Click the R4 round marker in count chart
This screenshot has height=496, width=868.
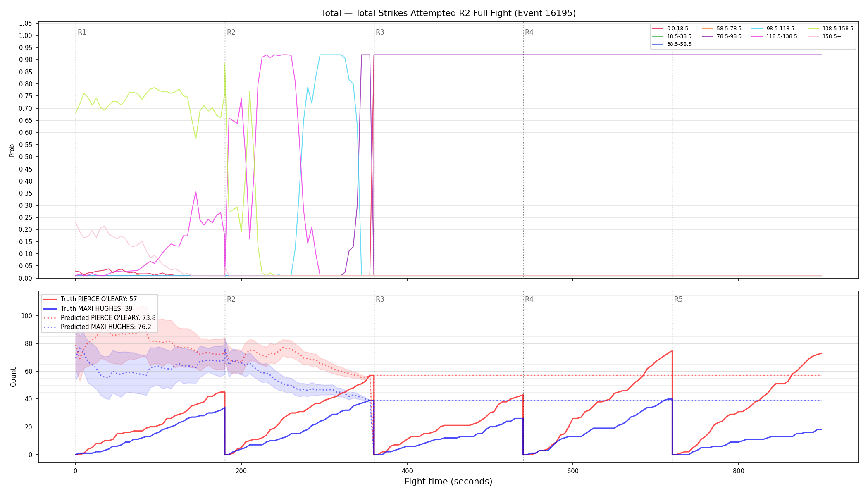click(529, 299)
